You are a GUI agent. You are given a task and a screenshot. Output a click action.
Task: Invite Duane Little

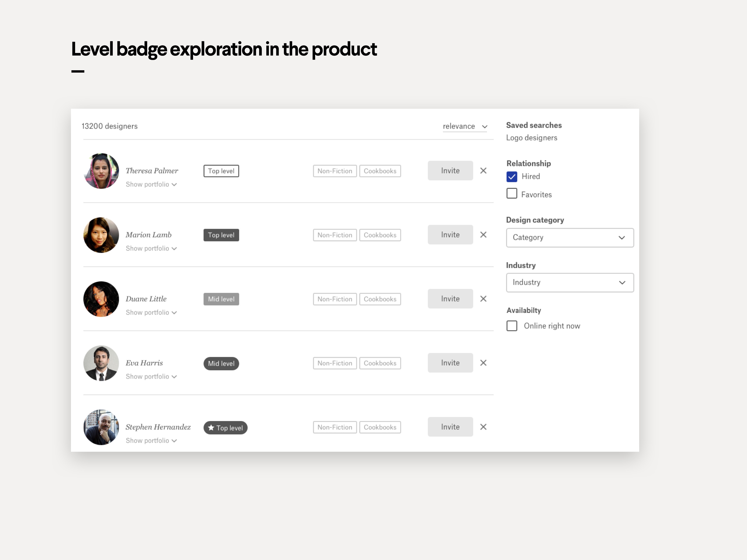coord(450,299)
